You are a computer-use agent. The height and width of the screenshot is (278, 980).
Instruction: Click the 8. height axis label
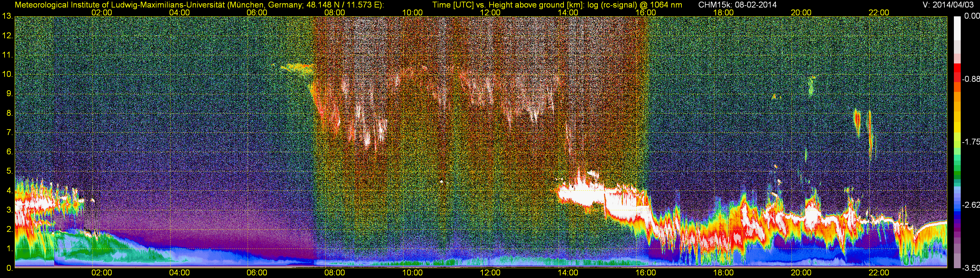pyautogui.click(x=9, y=113)
